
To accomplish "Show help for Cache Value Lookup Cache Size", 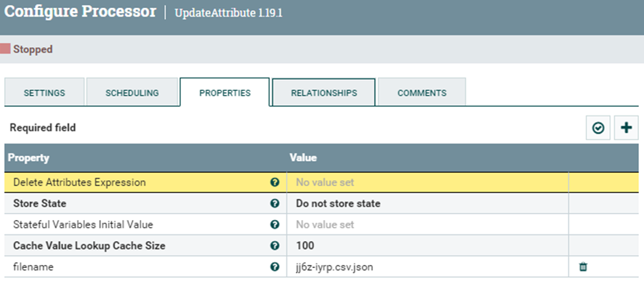I will pyautogui.click(x=275, y=245).
